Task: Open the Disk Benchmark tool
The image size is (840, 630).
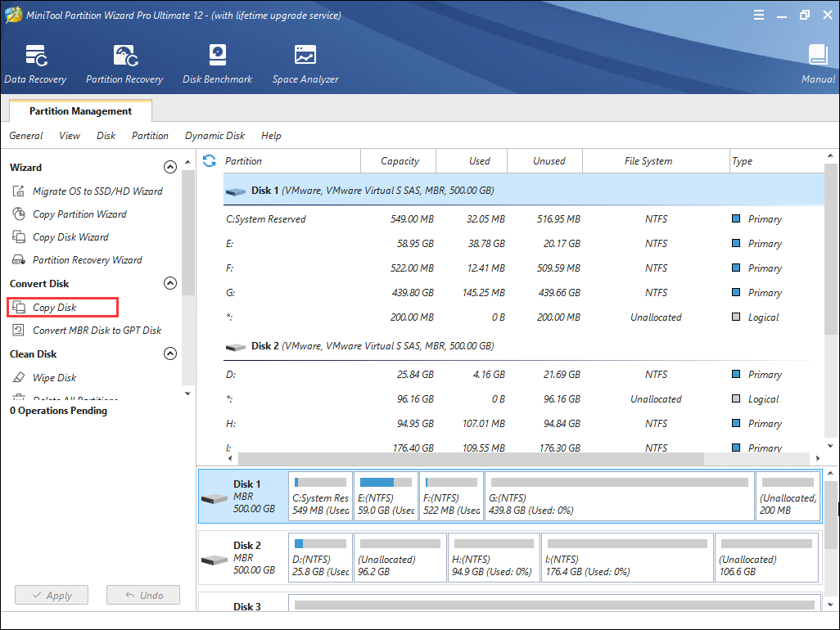Action: (217, 65)
